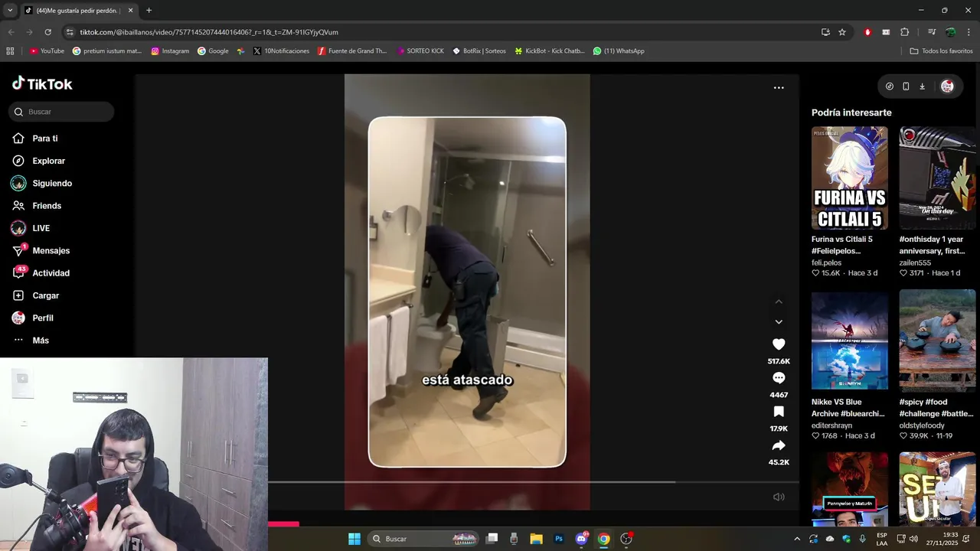This screenshot has height=551, width=980.
Task: Open the oldstylefoody author name
Action: [922, 425]
